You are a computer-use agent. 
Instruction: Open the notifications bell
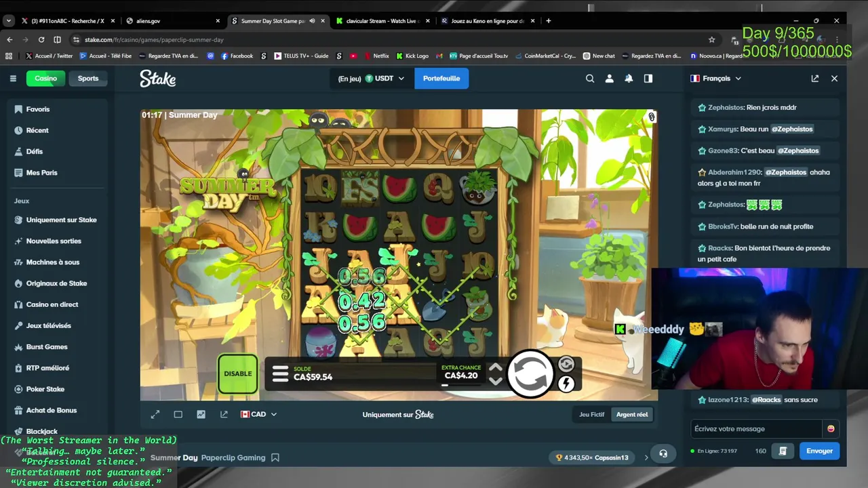point(629,79)
